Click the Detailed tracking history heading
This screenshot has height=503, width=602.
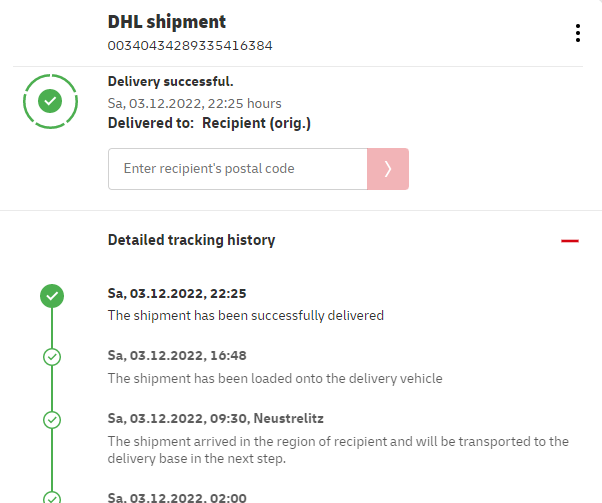point(191,240)
